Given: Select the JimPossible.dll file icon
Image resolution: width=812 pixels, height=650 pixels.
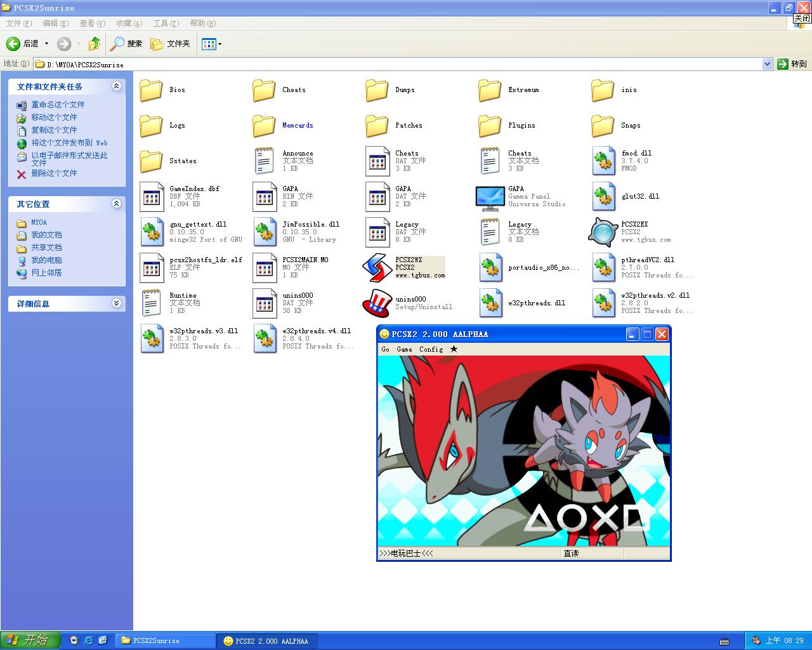Looking at the screenshot, I should pos(264,232).
